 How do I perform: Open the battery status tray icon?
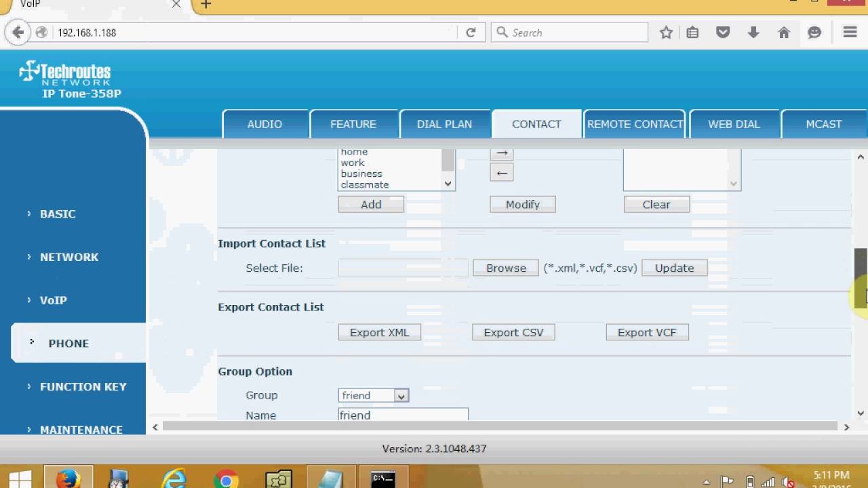(x=749, y=482)
